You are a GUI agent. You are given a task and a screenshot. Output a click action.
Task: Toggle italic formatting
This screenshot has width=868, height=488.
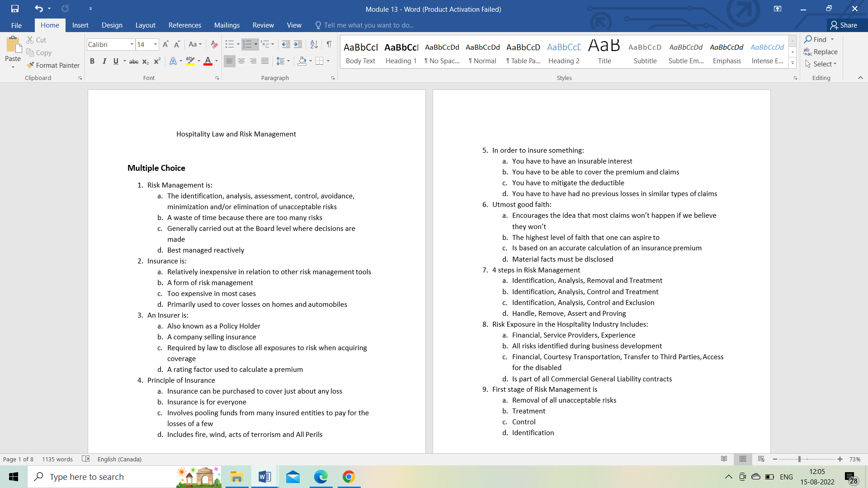104,61
